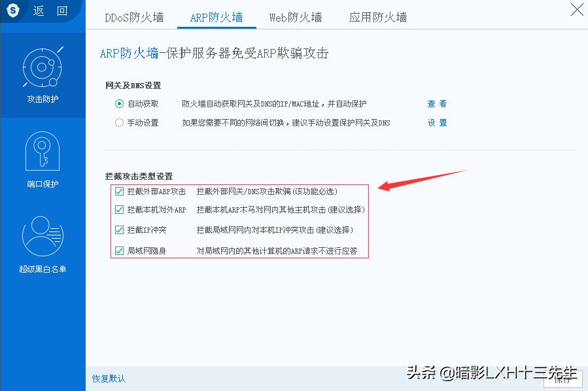This screenshot has width=588, height=391.
Task: Open the Web防火墙 tab
Action: pos(295,18)
